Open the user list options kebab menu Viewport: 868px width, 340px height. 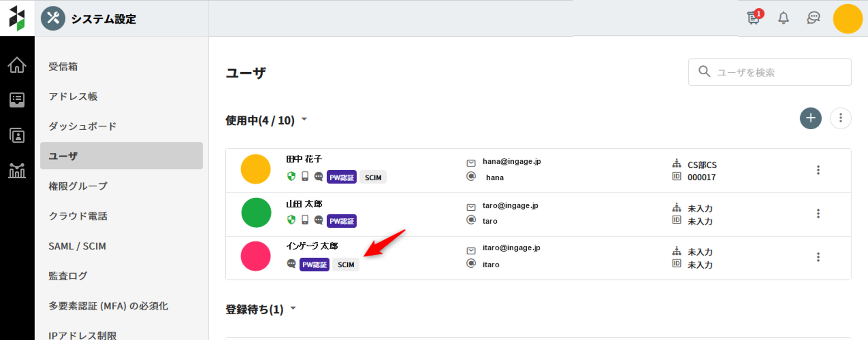click(x=841, y=118)
